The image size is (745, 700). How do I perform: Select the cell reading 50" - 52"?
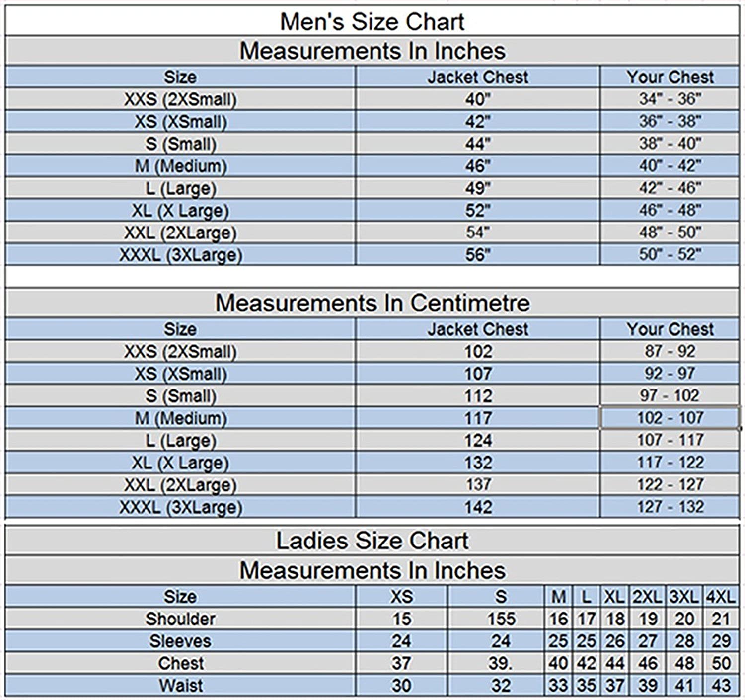click(670, 255)
